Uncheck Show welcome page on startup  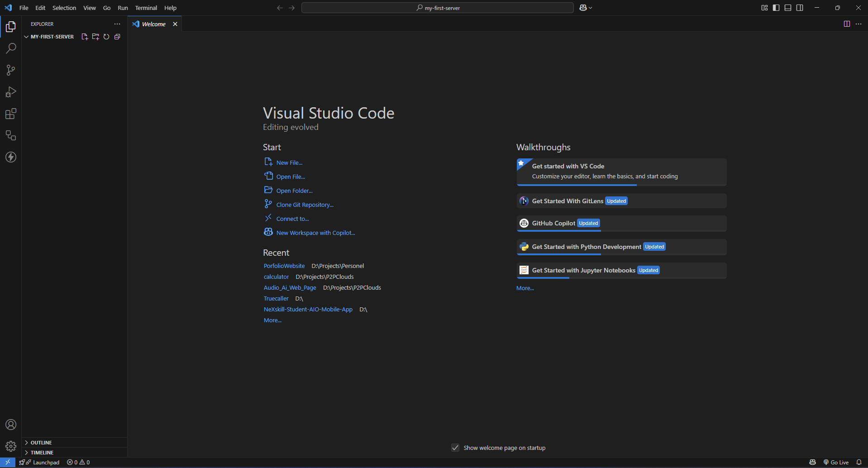coord(455,448)
